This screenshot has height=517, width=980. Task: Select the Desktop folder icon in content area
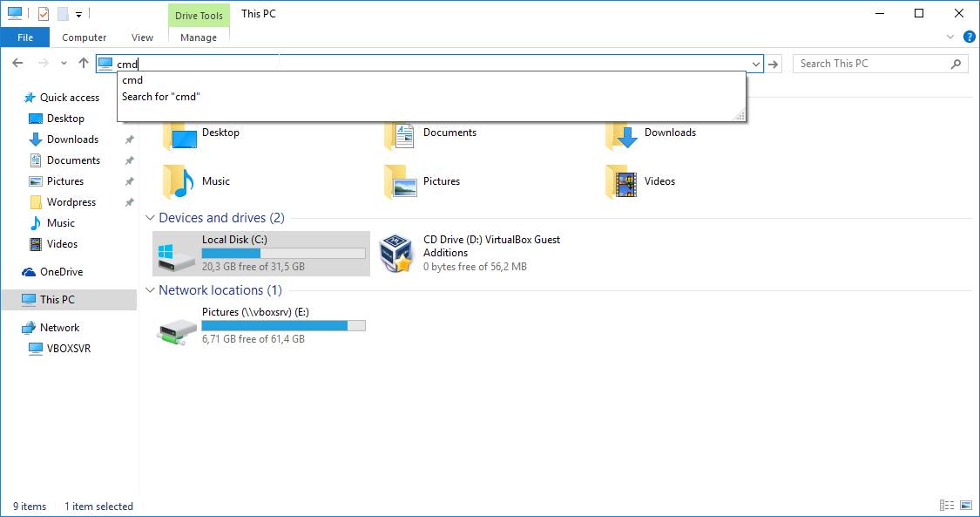tap(180, 135)
